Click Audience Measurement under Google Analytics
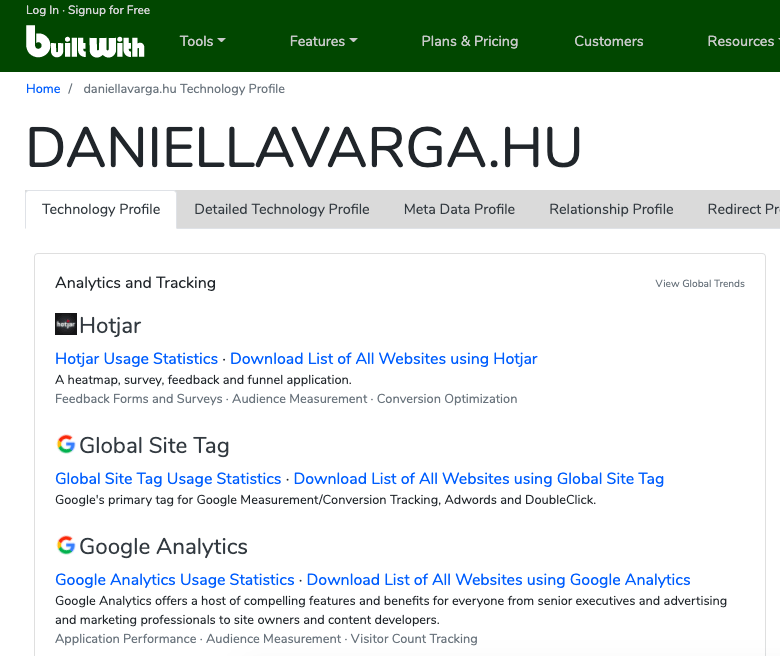 [x=274, y=639]
